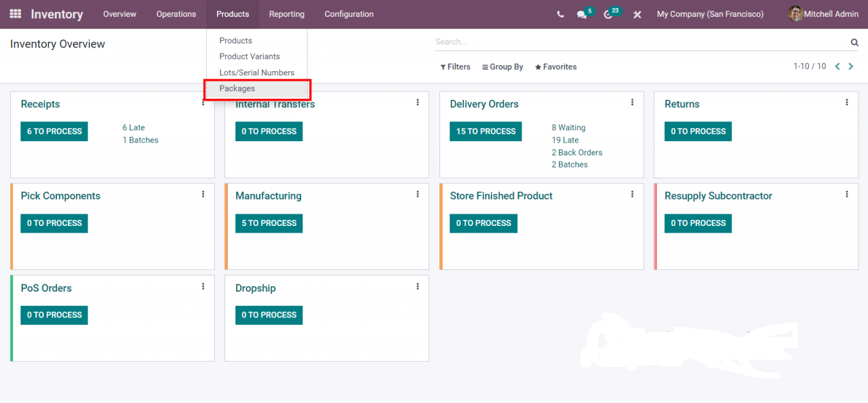This screenshot has width=868, height=403.
Task: Focus the Search input field
Action: (x=637, y=42)
